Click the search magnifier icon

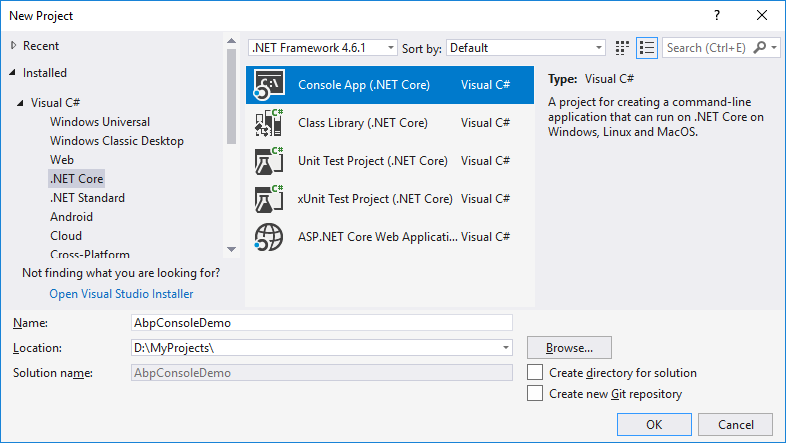coord(760,47)
